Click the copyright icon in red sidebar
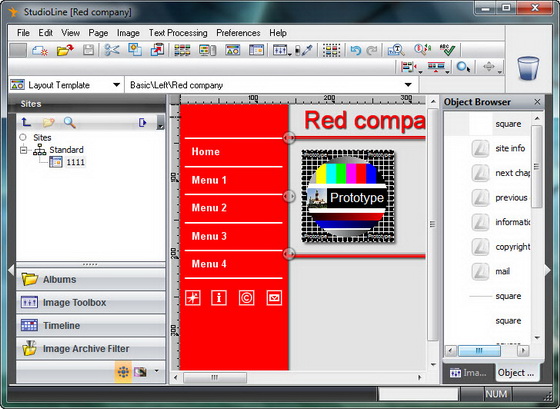 246,298
